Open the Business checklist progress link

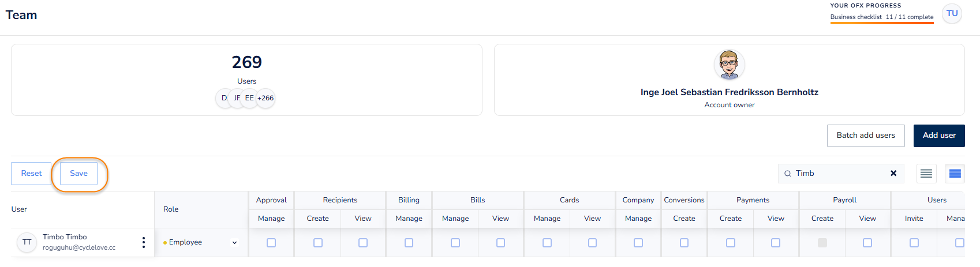881,17
